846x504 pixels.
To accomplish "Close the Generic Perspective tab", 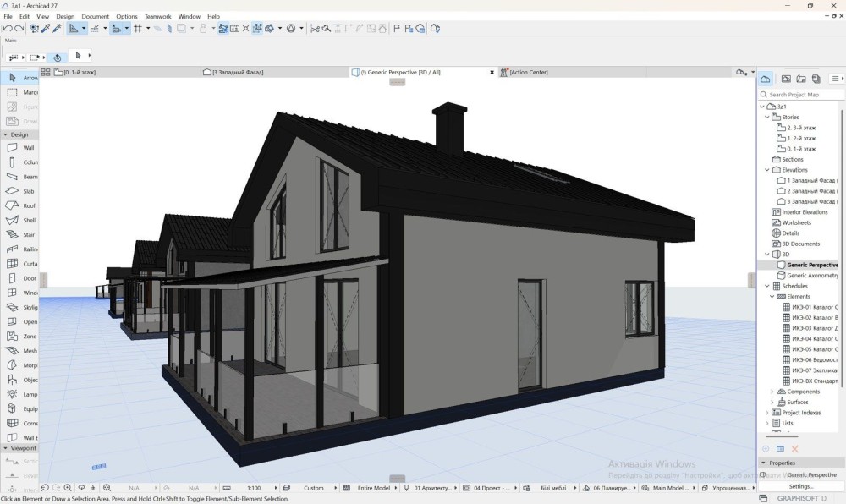I will tap(492, 73).
